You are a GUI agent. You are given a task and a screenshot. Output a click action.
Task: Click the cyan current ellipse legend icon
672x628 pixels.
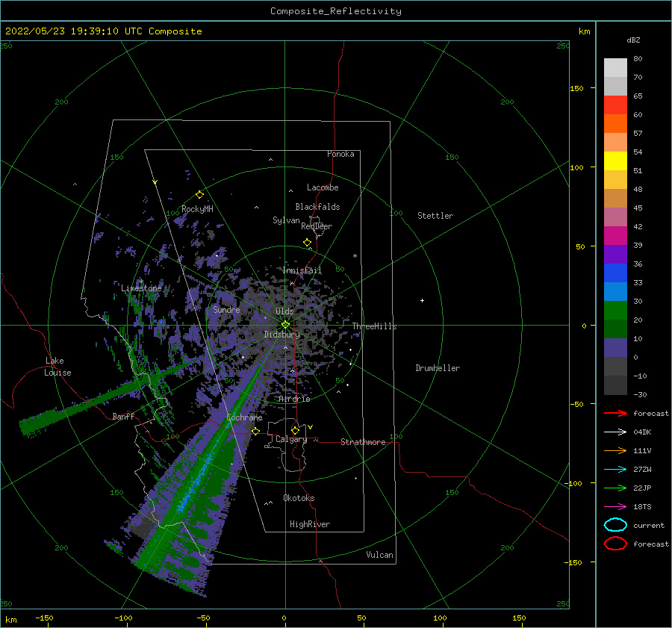point(615,525)
